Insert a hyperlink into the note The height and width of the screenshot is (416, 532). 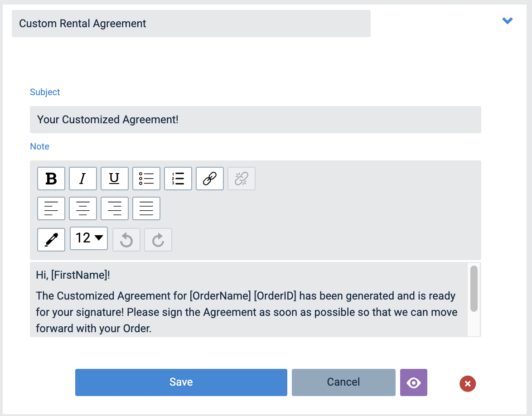(210, 179)
